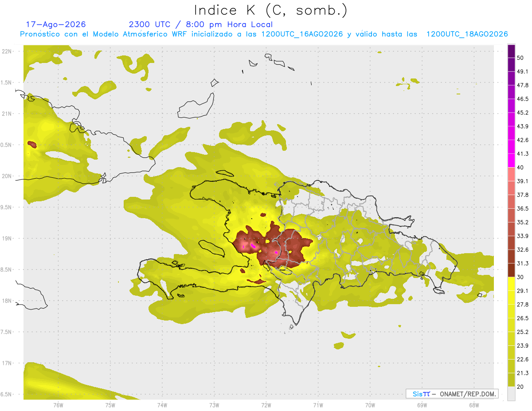The image size is (532, 411).
Task: Click the '22.6' colorbar label
Action: pos(523,359)
